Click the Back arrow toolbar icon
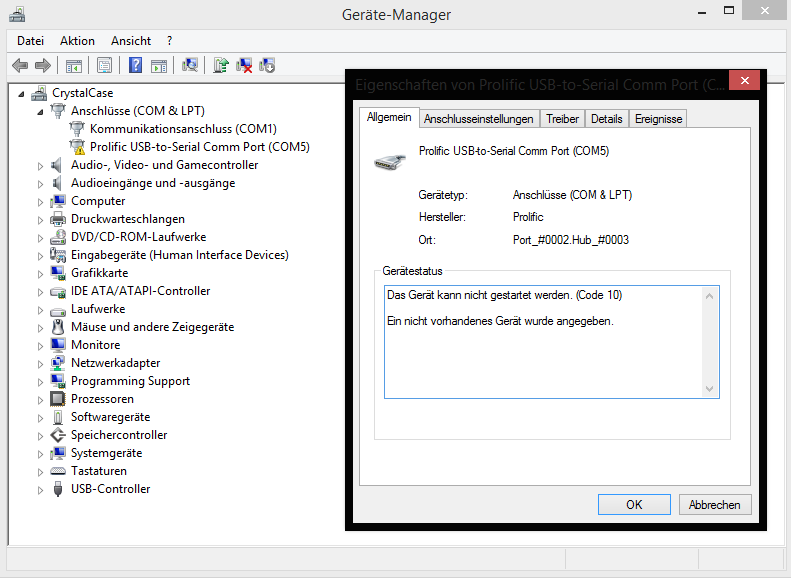 20,65
